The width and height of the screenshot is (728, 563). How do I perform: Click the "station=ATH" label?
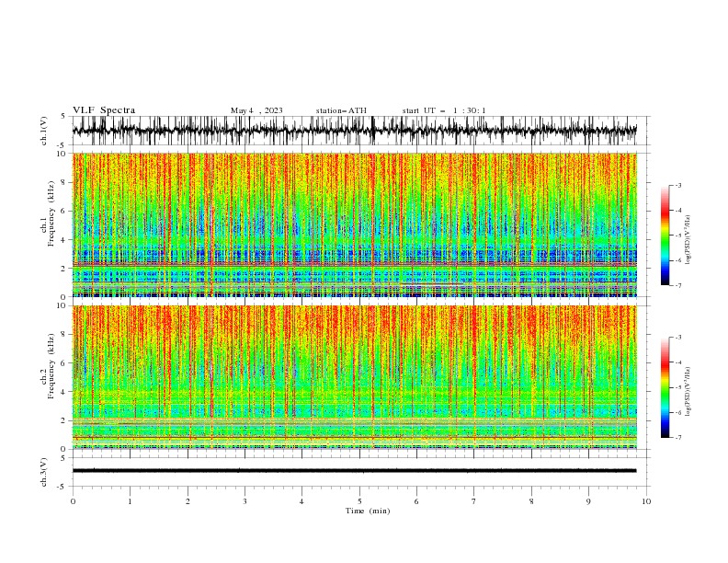(341, 110)
